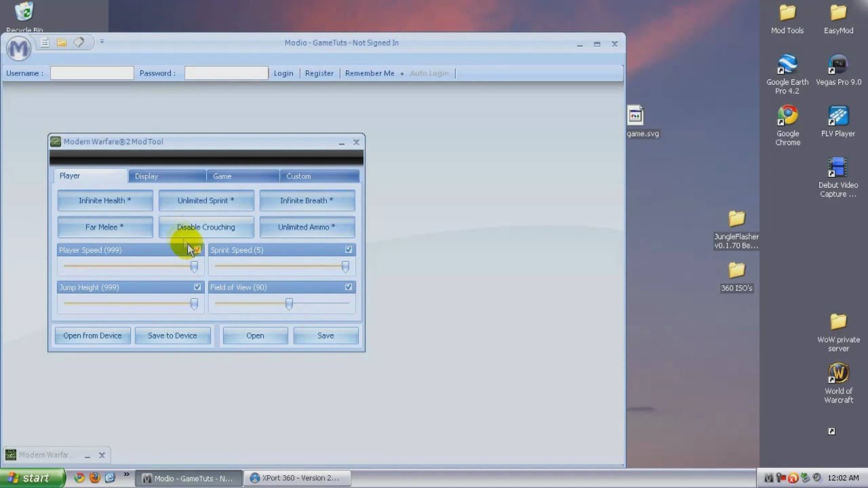Click the Player Speed slider handle

coord(194,266)
